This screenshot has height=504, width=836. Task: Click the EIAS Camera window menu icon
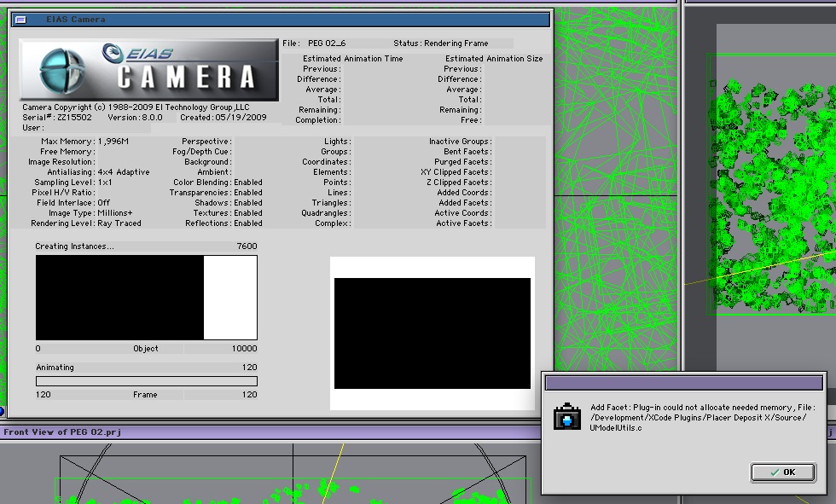point(20,20)
